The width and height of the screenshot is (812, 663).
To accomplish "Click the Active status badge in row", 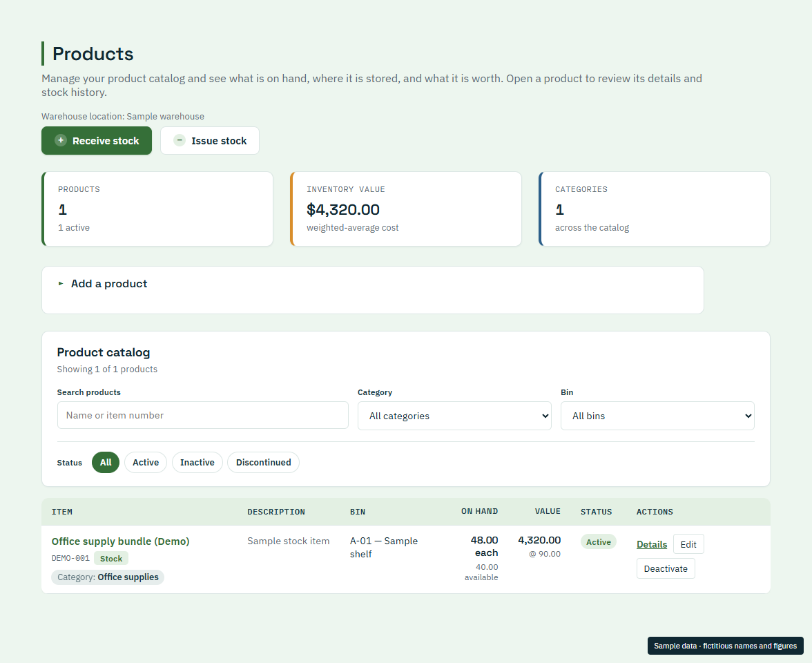I will (x=598, y=542).
